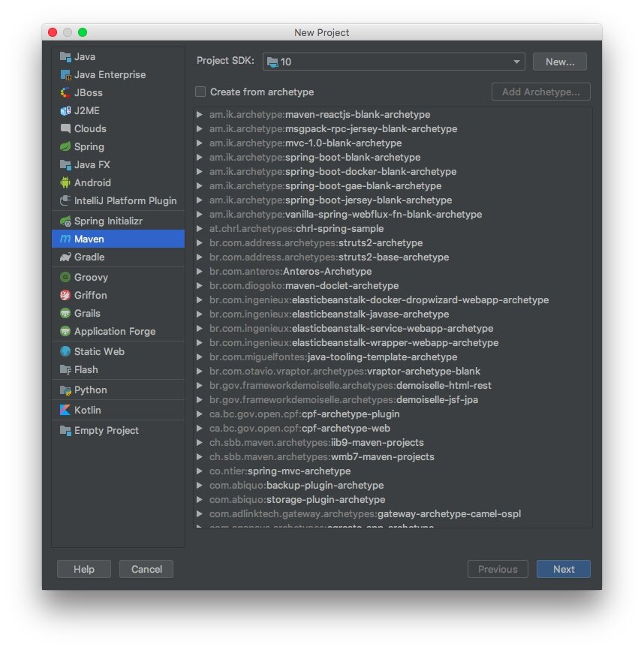Viewport: 644px width, 650px height.
Task: Click New... SDK button
Action: (559, 62)
